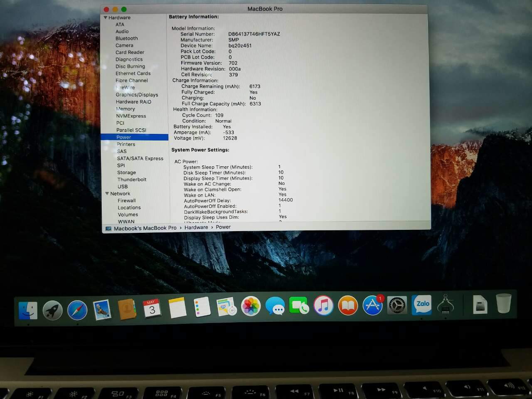The image size is (532, 399).
Task: Select Firewall under Network
Action: 127,201
